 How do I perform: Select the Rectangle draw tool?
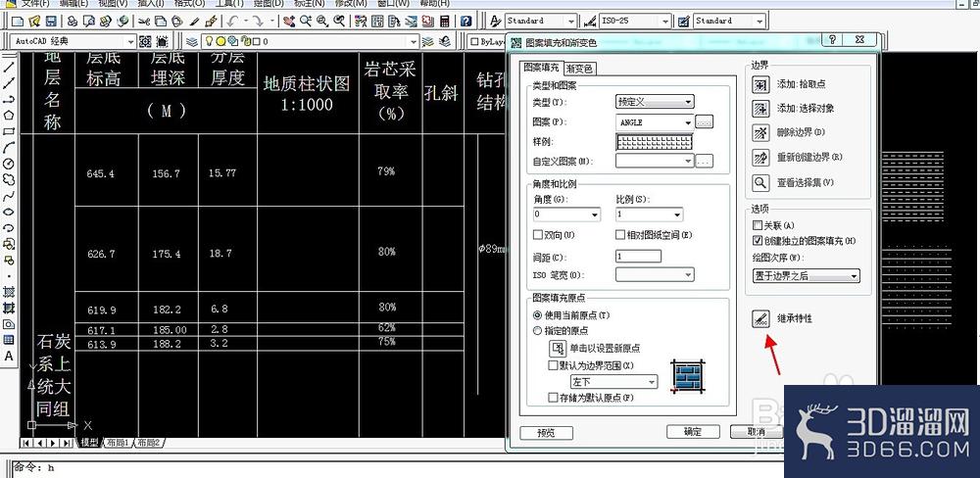9,131
